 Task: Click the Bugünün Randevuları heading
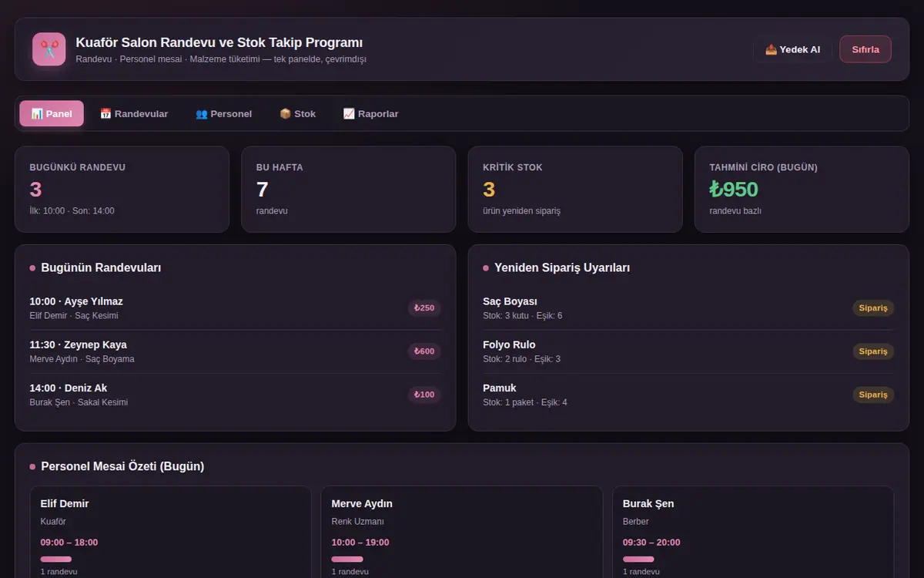pos(101,267)
